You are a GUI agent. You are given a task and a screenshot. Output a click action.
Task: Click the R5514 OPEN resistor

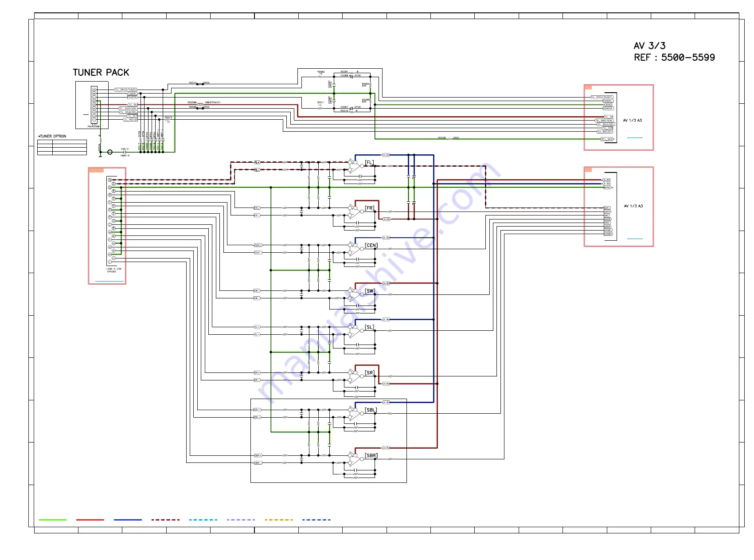point(200,84)
